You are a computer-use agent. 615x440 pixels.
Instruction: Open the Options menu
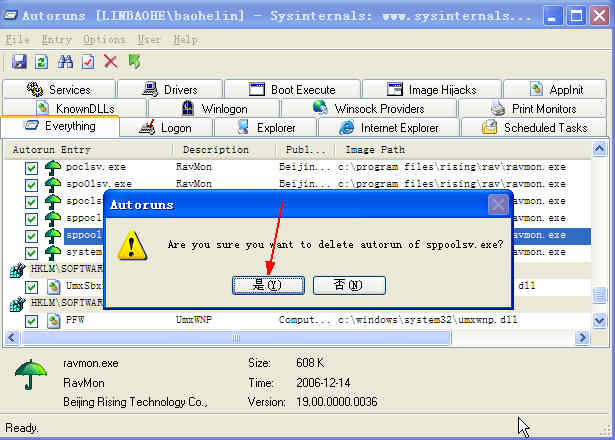click(x=104, y=40)
